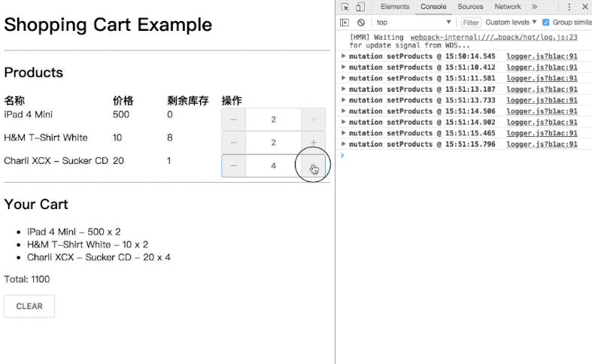592x364 pixels.
Task: Click cart item Charli XCX – 20 x 4
Action: click(x=99, y=257)
